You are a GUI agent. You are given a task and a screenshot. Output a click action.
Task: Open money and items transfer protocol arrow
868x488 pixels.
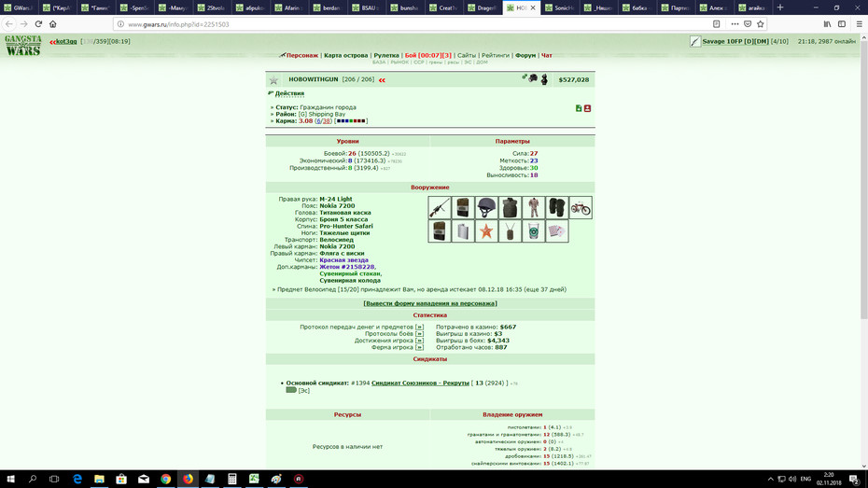point(420,327)
